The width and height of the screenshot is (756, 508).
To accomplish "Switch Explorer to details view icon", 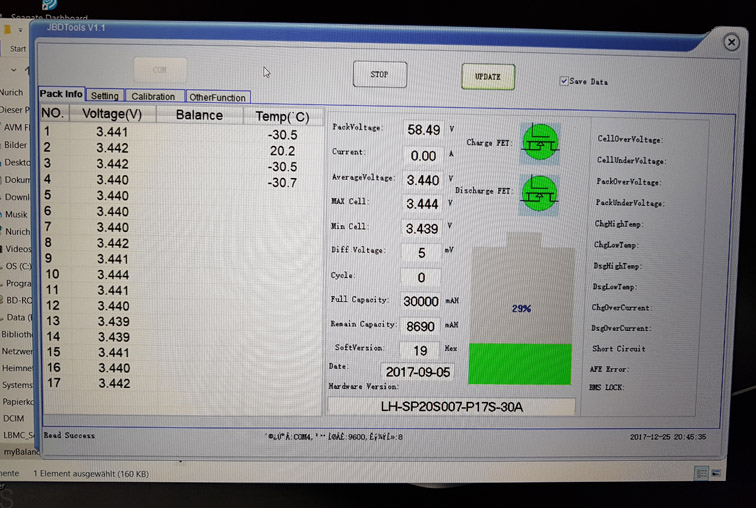I will 702,472.
